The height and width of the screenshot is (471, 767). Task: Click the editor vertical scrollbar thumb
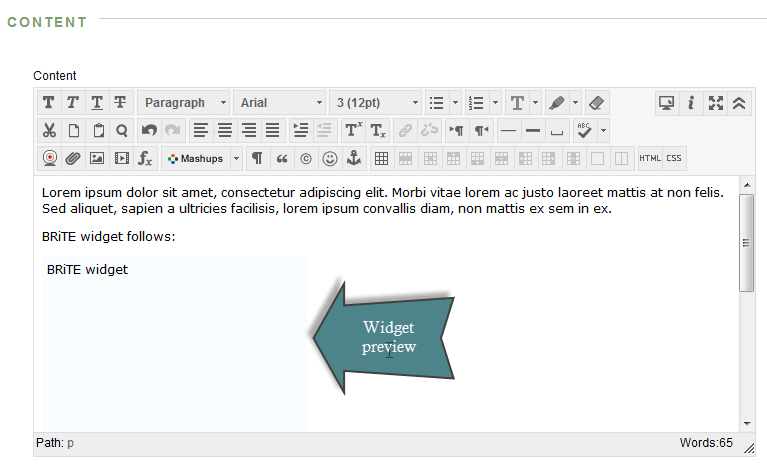click(746, 243)
